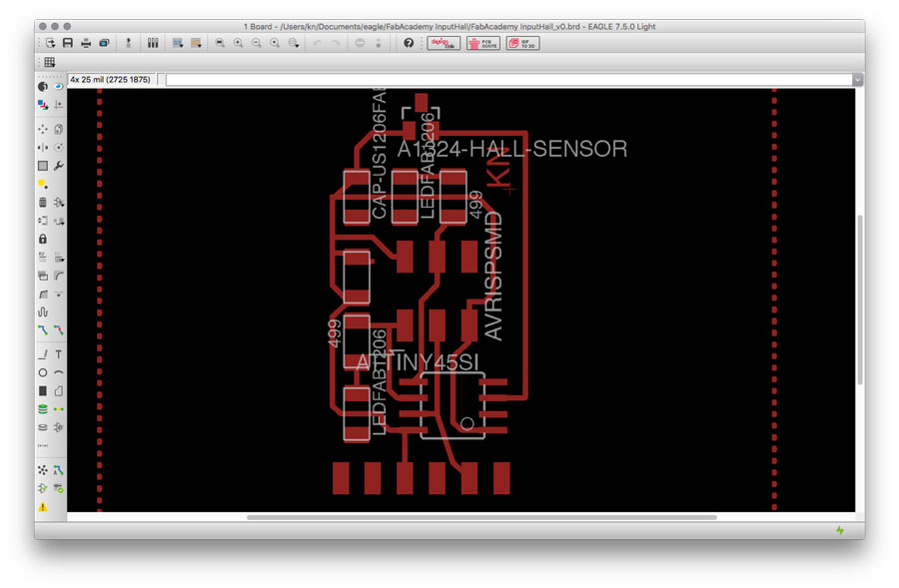Run the DRC design rule check
899x588 pixels.
click(59, 489)
